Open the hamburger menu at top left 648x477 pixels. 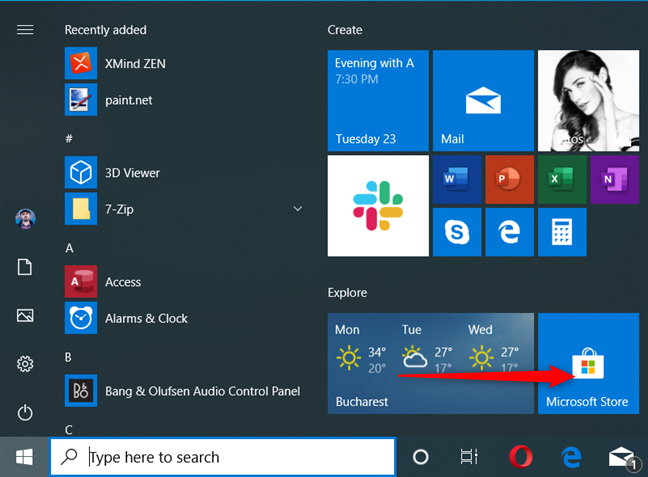[x=25, y=30]
